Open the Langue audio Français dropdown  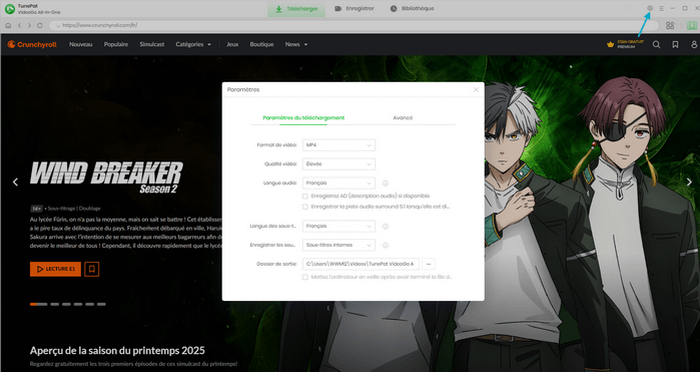tap(339, 183)
